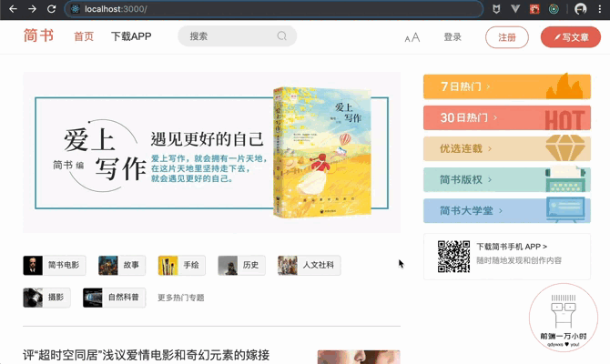Click the 注册 button
Image resolution: width=610 pixels, height=364 pixels.
507,37
